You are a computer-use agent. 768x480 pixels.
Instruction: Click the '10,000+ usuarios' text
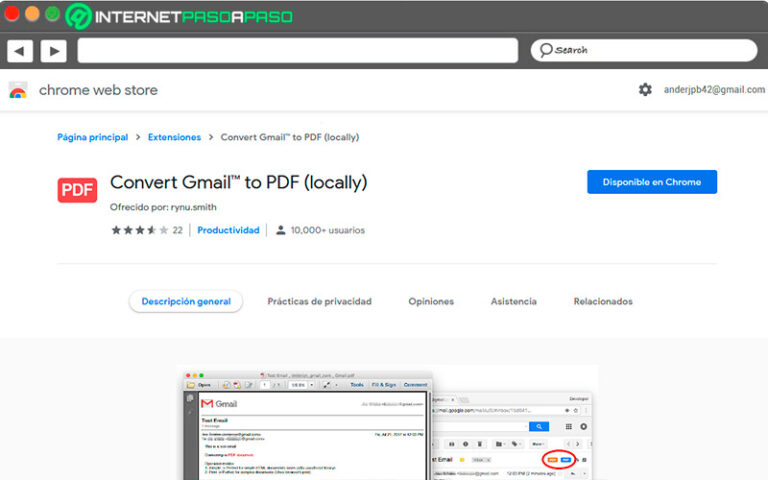click(328, 230)
